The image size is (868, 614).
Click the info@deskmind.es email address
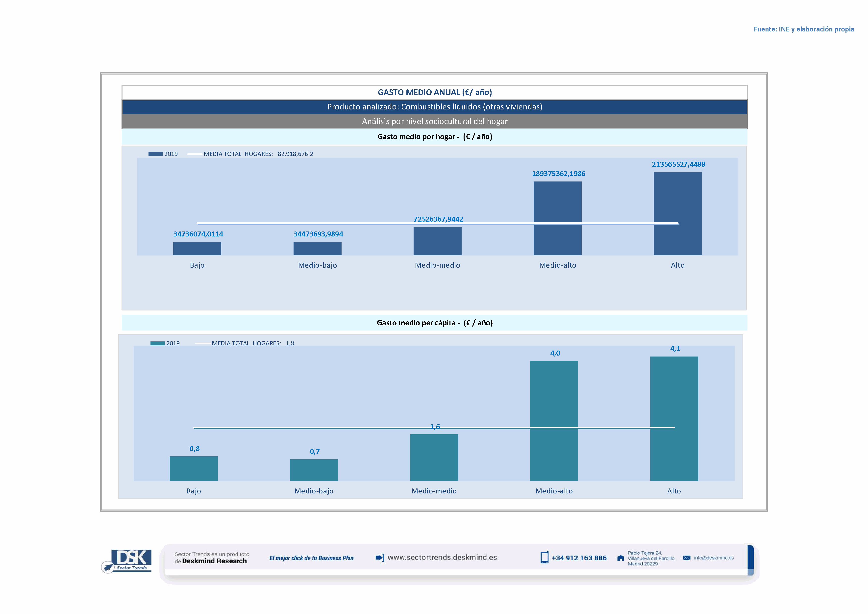click(713, 558)
